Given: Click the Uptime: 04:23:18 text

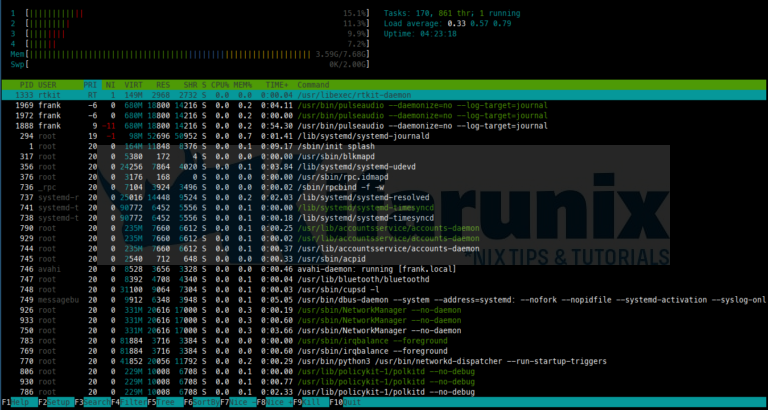Looking at the screenshot, I should pos(420,34).
